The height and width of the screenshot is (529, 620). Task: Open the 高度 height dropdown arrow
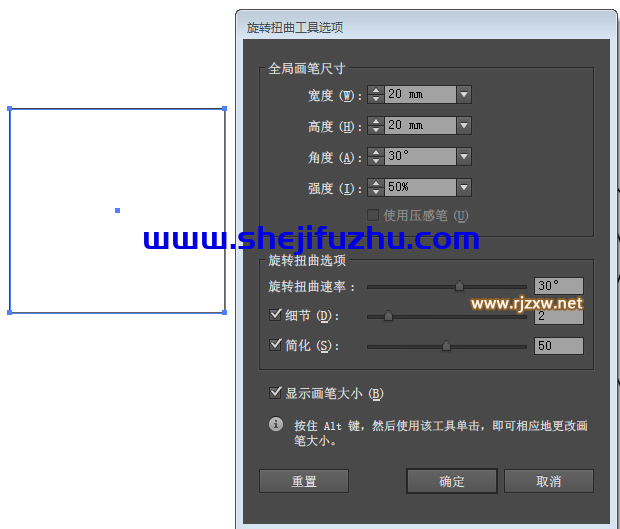coord(464,125)
